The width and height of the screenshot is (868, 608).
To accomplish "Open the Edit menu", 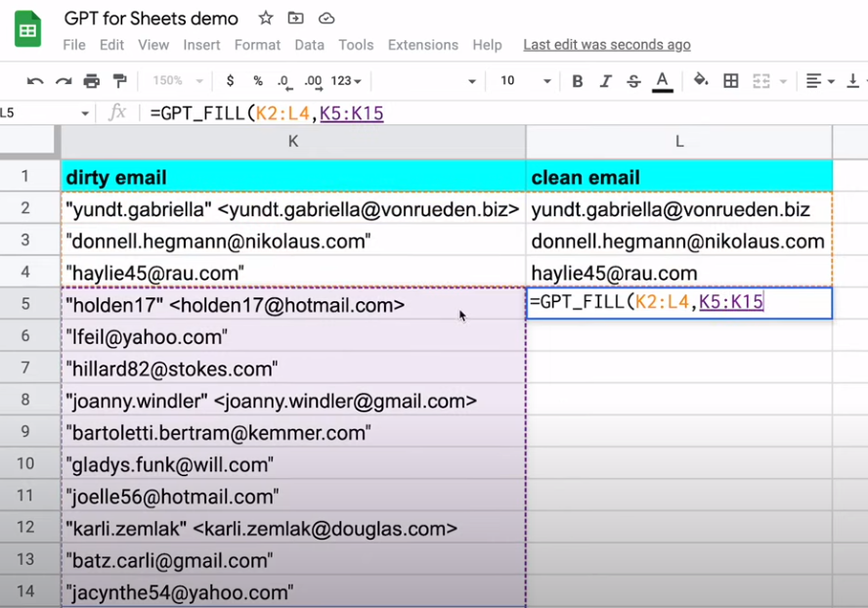I will [x=111, y=45].
